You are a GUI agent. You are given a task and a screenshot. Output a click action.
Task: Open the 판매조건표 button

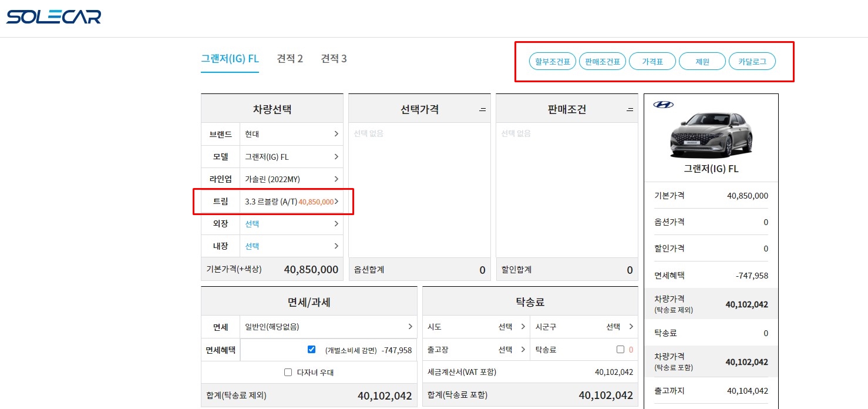(603, 61)
